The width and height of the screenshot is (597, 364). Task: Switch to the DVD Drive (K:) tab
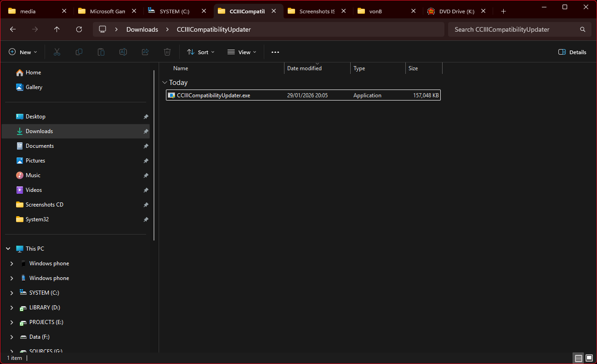coord(456,11)
